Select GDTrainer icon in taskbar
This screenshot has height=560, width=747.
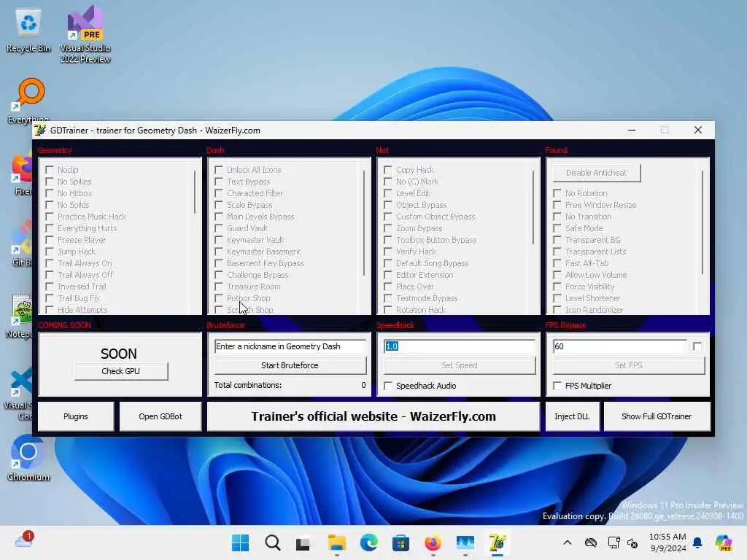coord(497,542)
